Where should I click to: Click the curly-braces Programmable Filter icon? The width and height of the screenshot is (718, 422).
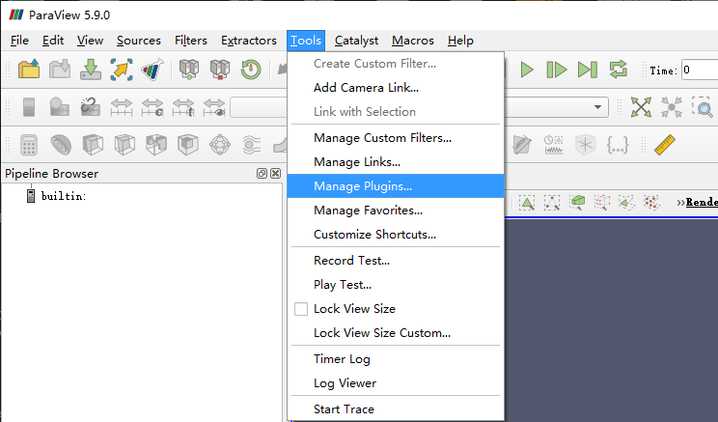click(x=617, y=145)
